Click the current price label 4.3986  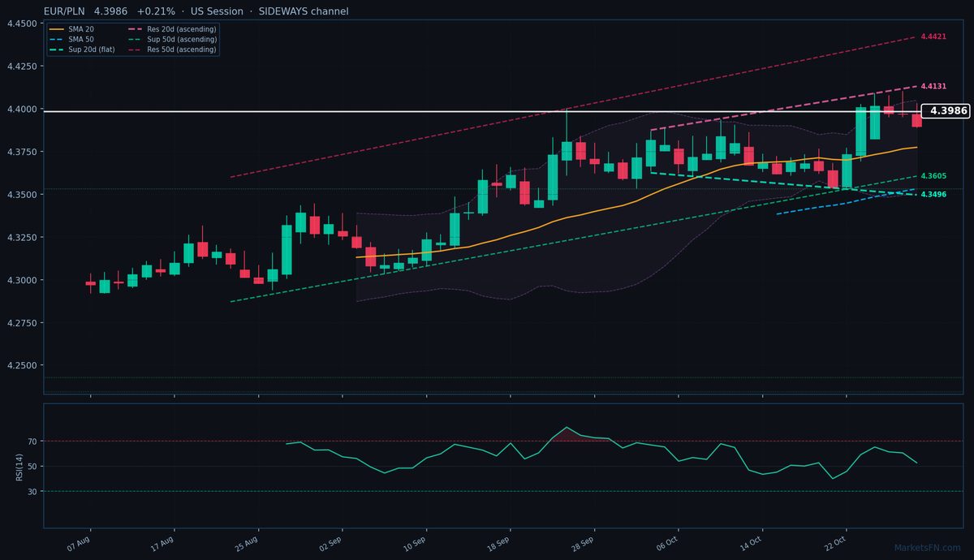(x=947, y=111)
